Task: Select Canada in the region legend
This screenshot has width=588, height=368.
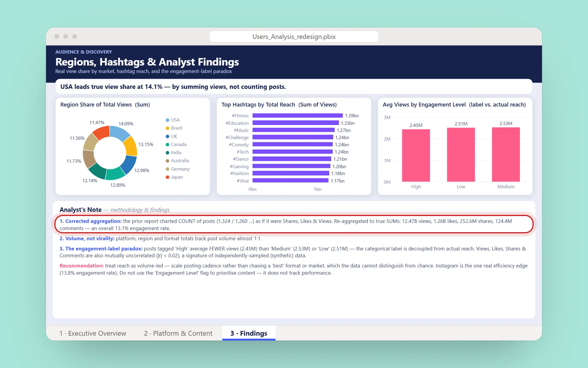Action: [x=176, y=144]
